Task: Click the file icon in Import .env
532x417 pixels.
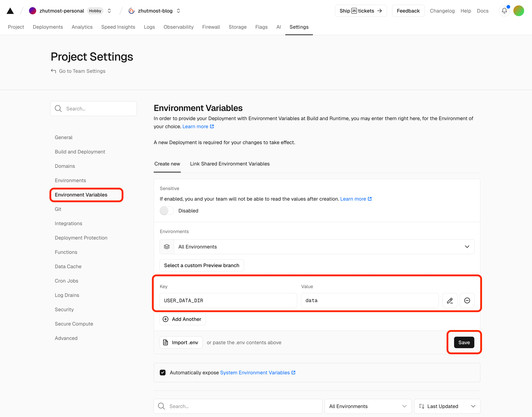Action: point(165,342)
